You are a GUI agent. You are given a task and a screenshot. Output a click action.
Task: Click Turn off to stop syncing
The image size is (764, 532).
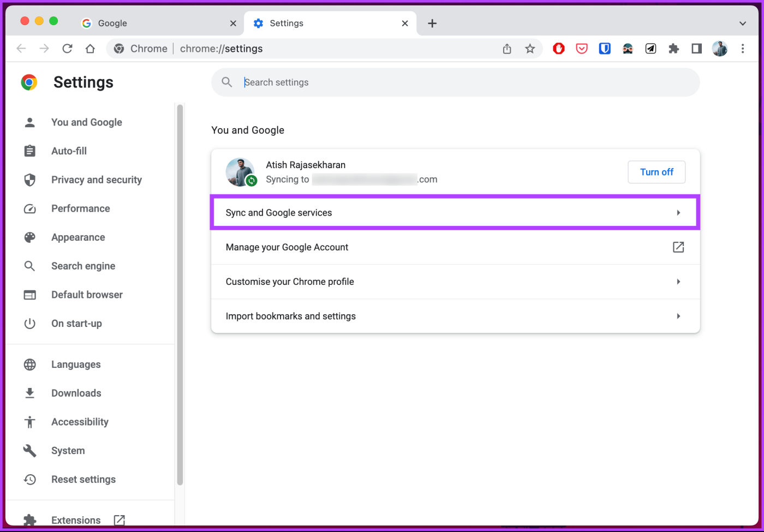click(x=656, y=172)
